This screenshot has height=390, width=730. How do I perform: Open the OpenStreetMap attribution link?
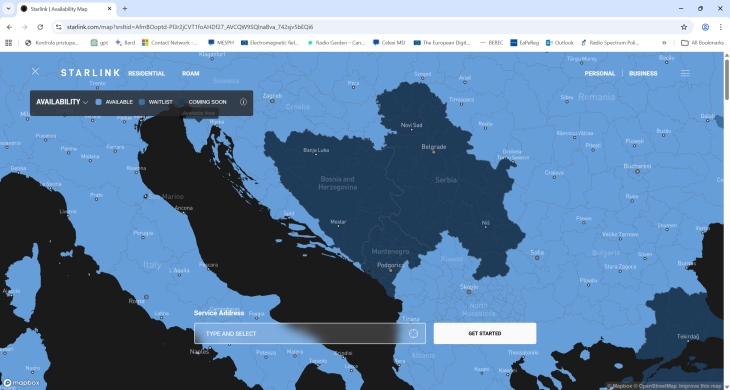click(656, 386)
